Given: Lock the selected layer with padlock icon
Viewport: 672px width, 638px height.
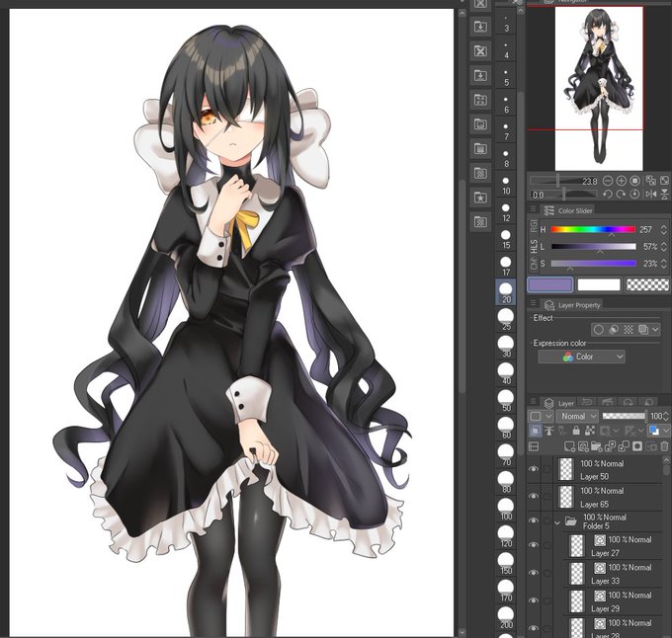Looking at the screenshot, I should pos(576,430).
